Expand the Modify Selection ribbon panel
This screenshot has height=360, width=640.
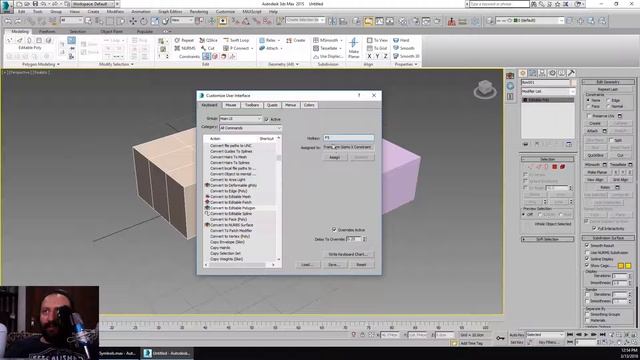tap(116, 64)
